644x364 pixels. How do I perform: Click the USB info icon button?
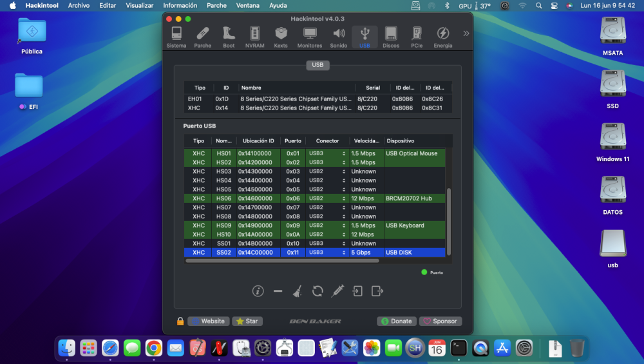258,291
